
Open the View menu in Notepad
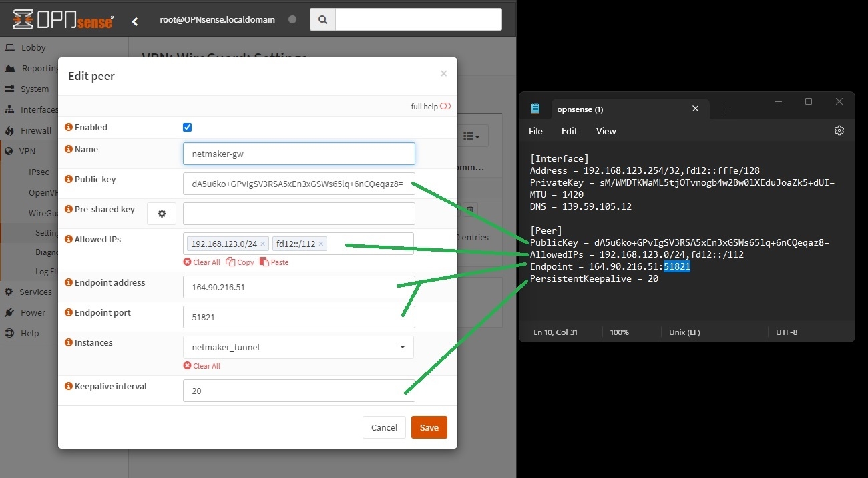point(606,131)
